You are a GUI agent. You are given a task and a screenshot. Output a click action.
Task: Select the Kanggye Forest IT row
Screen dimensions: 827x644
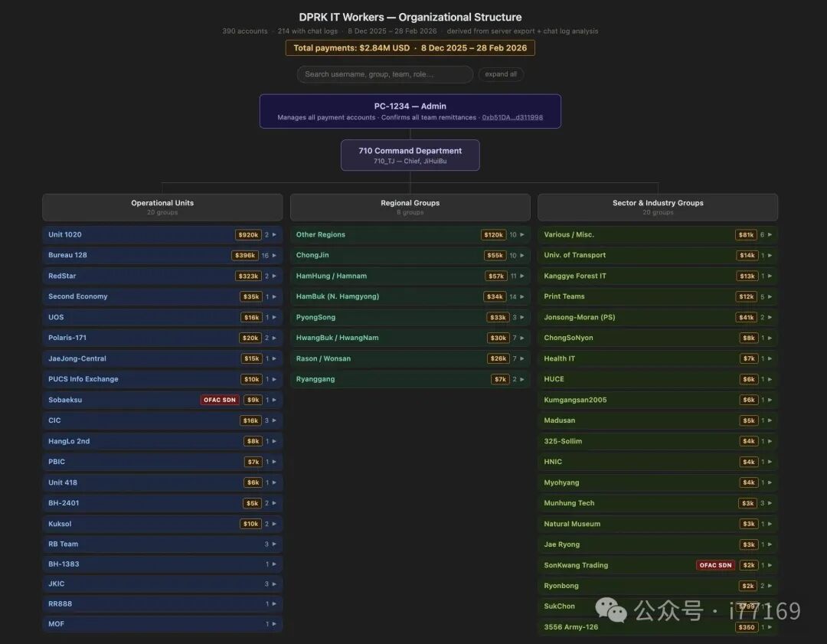[658, 276]
